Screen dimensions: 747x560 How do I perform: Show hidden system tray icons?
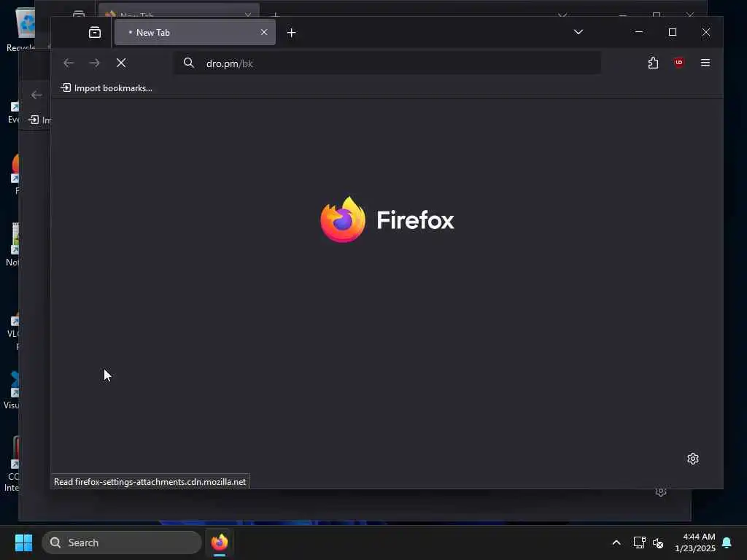[x=616, y=542]
